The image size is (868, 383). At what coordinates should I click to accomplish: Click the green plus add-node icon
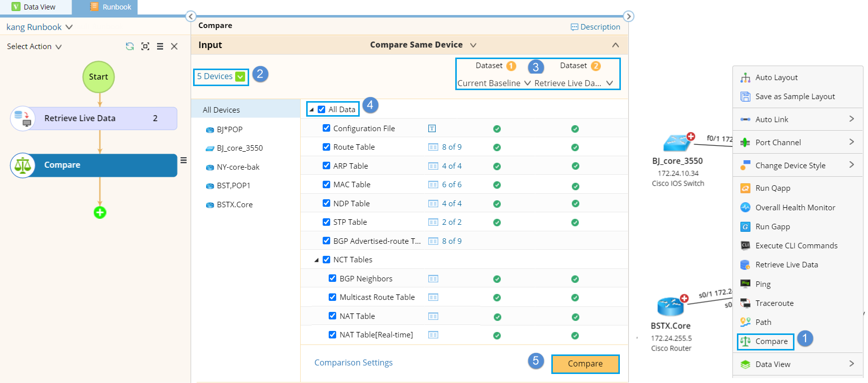[100, 213]
